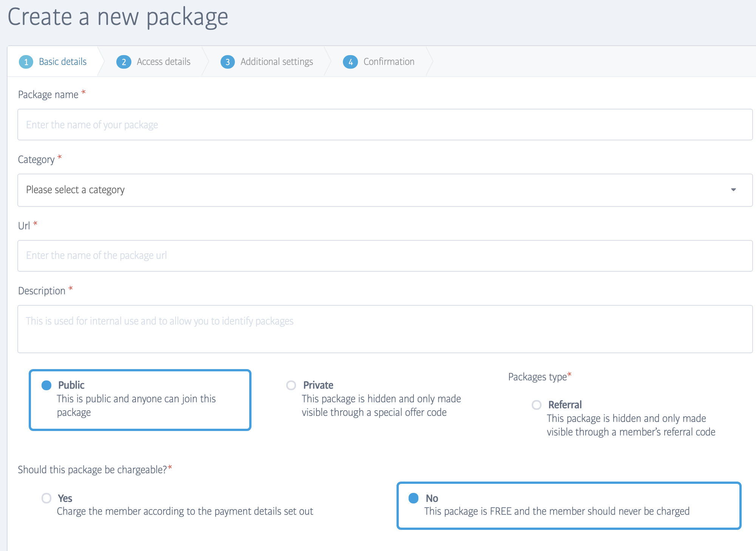Click the step 4 number circle
756x551 pixels.
350,62
